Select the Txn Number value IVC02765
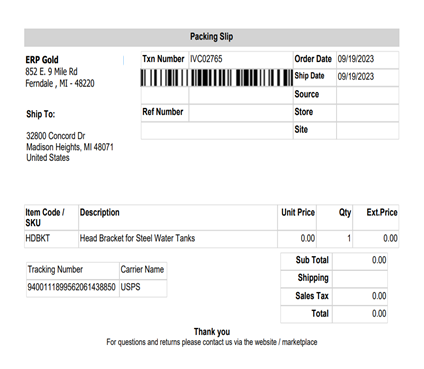 point(206,59)
